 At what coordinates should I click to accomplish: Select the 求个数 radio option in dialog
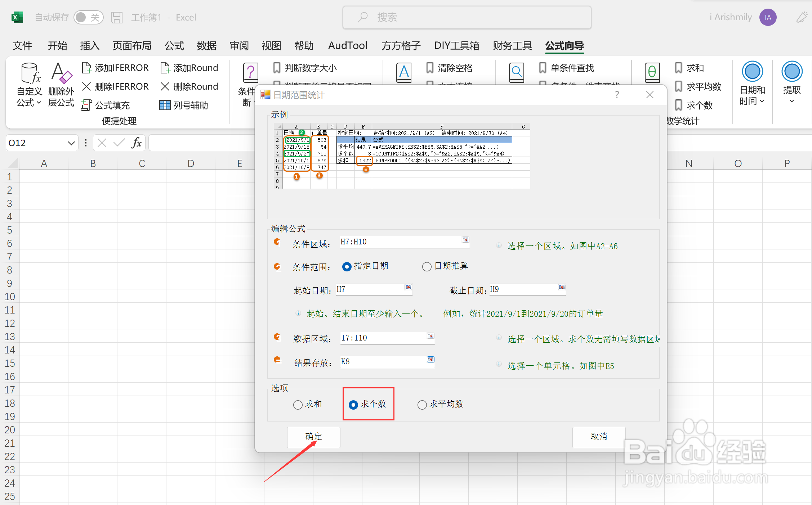353,405
